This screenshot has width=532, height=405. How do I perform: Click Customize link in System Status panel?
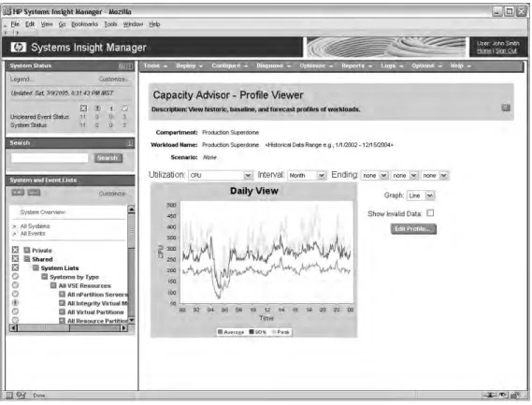click(x=113, y=80)
